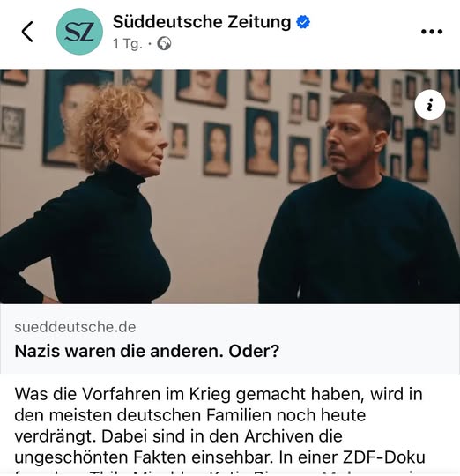Show link info via the i icon
The height and width of the screenshot is (476, 460).
tap(430, 105)
